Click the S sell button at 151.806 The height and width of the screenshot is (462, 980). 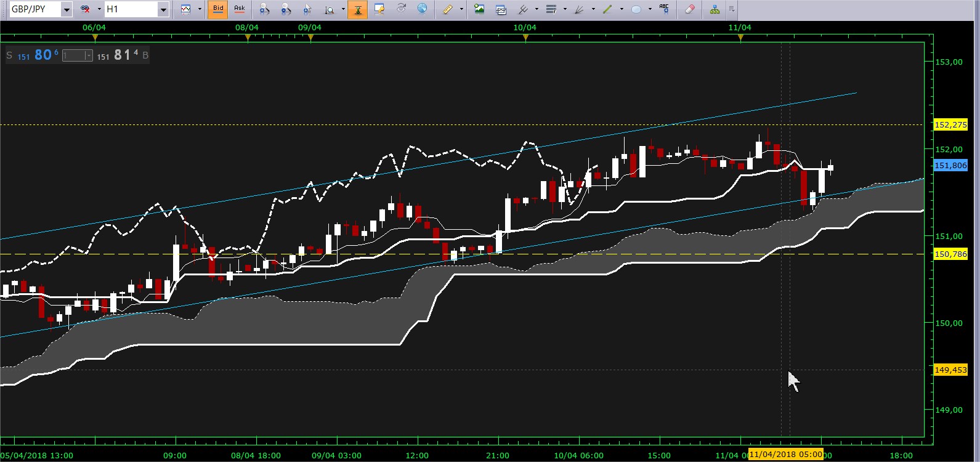click(32, 55)
